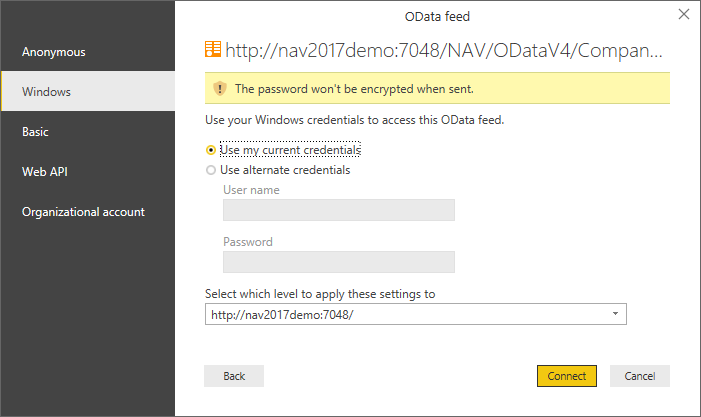Select Use my current credentials
The height and width of the screenshot is (417, 701).
[x=211, y=150]
